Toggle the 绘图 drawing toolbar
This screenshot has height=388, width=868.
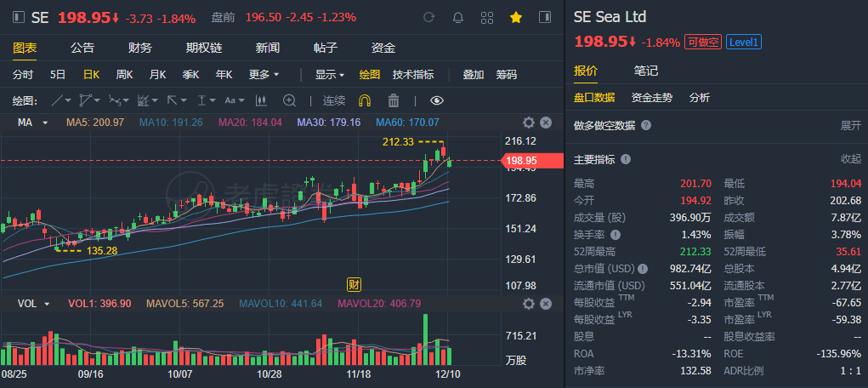(x=369, y=74)
